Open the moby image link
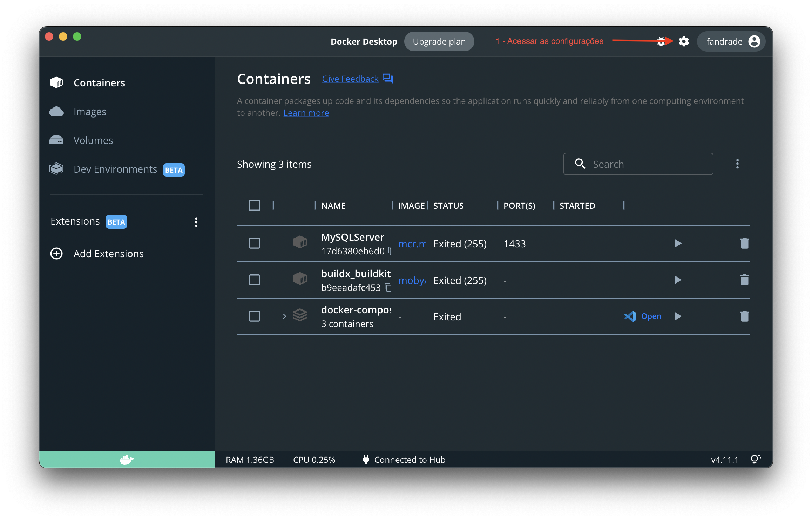Viewport: 812px width, 520px height. pos(412,280)
